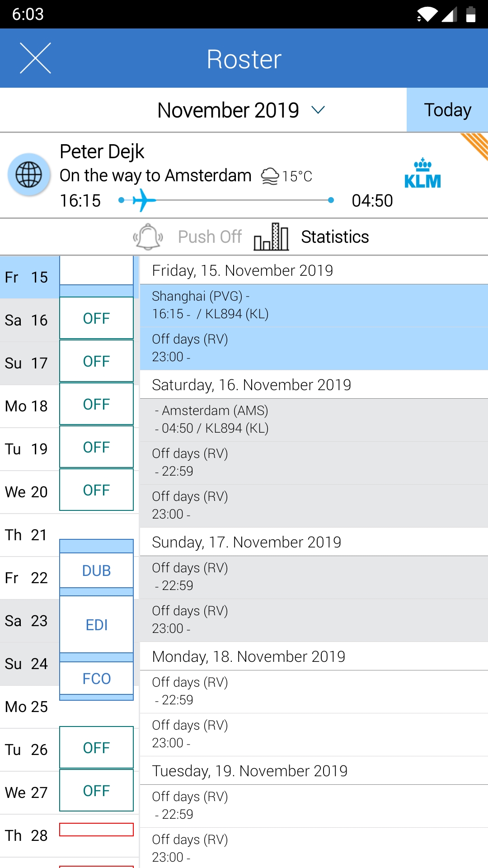The width and height of the screenshot is (488, 868).
Task: Select the FCO duty block
Action: [97, 679]
